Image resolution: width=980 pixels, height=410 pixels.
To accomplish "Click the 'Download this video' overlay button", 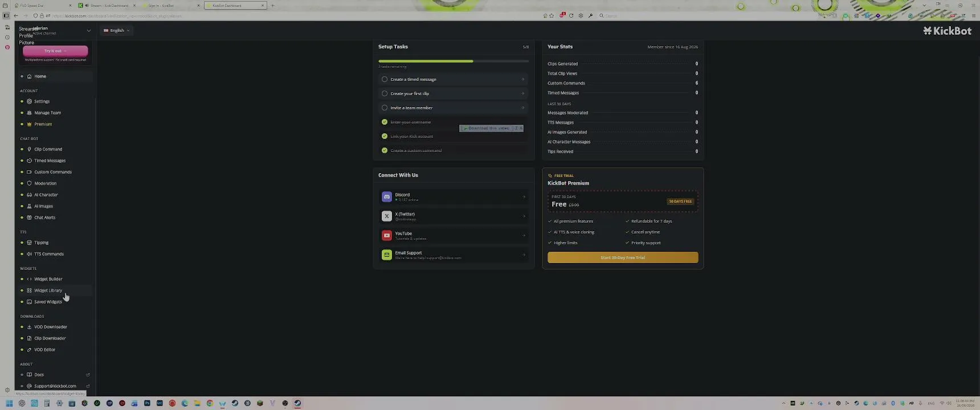I will point(488,128).
